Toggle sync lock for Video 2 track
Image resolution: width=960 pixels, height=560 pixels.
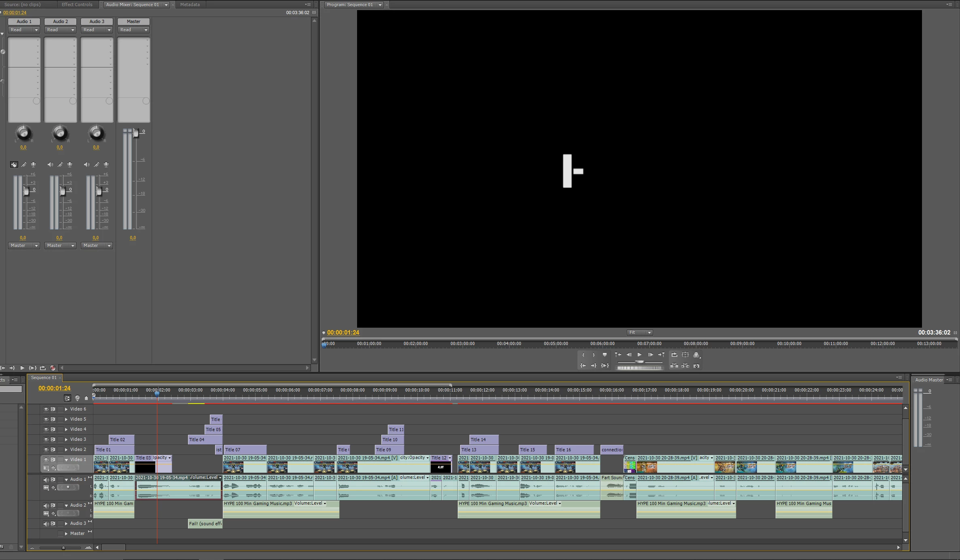tap(53, 449)
